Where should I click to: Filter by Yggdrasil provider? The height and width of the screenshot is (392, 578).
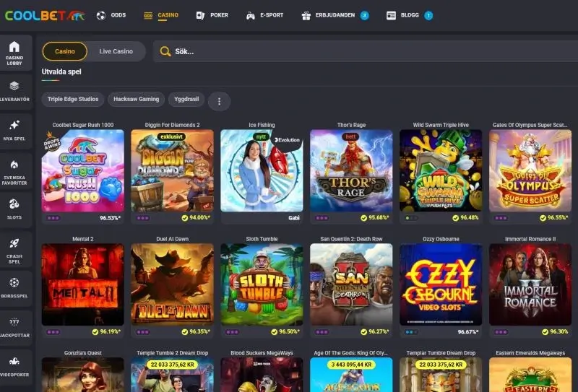pos(186,99)
